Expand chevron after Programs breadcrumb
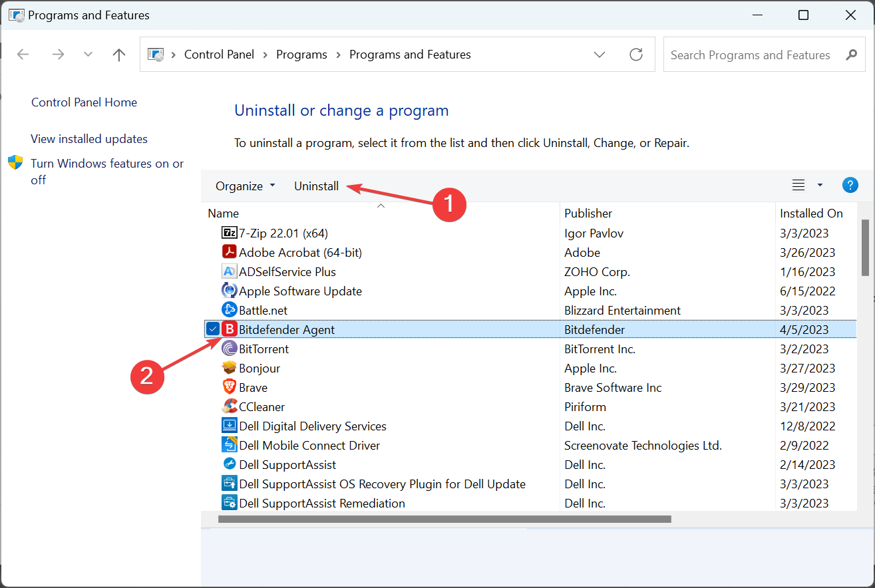The height and width of the screenshot is (588, 875). point(338,55)
